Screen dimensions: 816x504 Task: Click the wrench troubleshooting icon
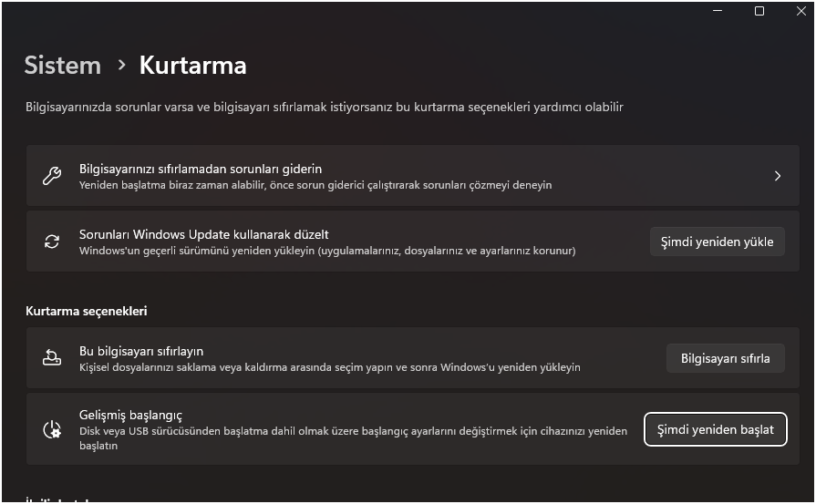(x=52, y=176)
